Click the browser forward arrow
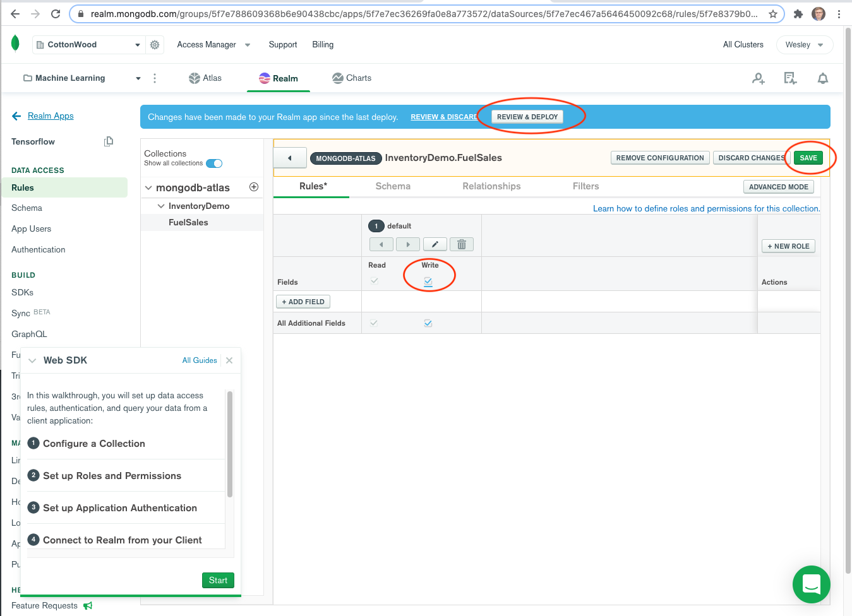 tap(35, 13)
